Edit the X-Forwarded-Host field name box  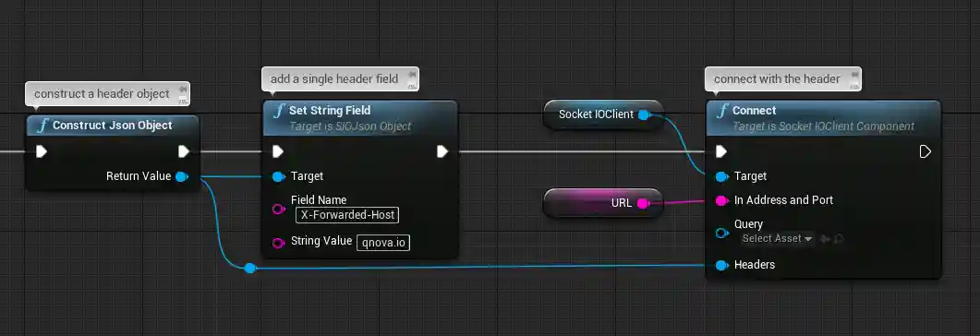[347, 215]
